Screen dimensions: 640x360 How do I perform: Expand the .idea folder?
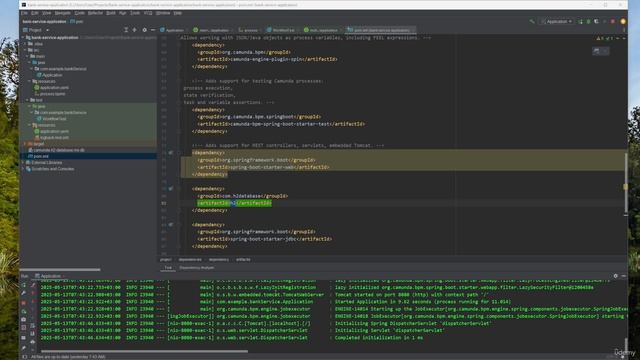point(25,44)
